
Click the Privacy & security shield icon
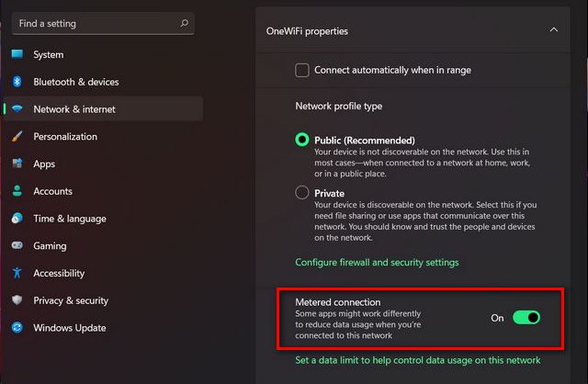tap(17, 300)
